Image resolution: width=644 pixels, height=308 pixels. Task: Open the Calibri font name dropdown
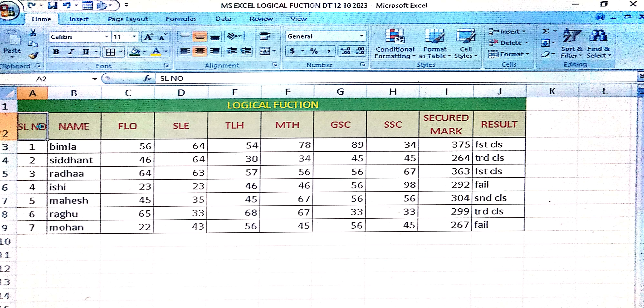click(x=107, y=37)
